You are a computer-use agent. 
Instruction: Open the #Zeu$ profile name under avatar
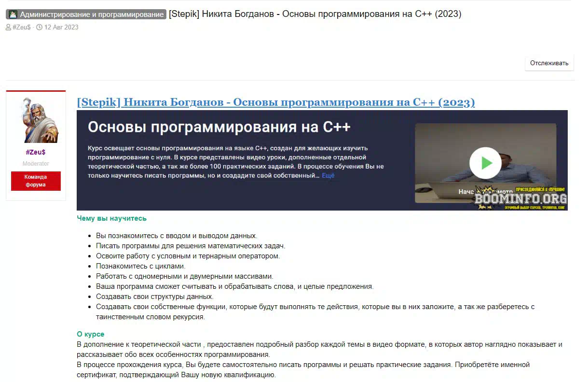[x=36, y=152]
